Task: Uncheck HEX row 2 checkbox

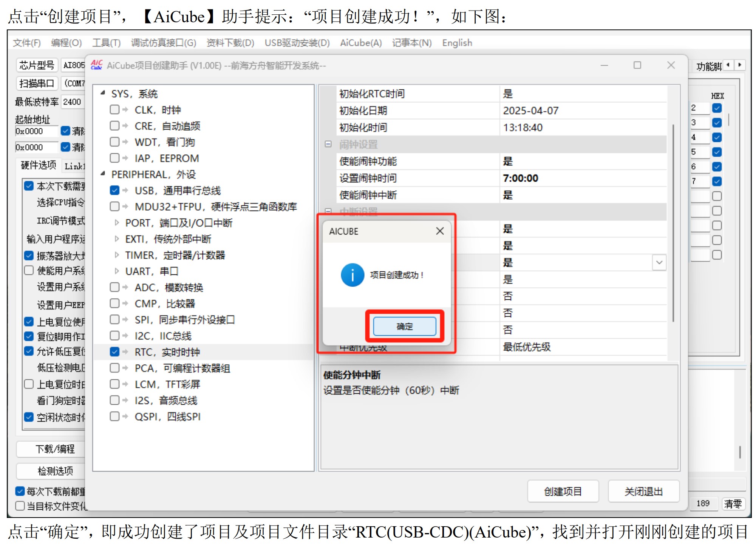Action: pos(717,108)
